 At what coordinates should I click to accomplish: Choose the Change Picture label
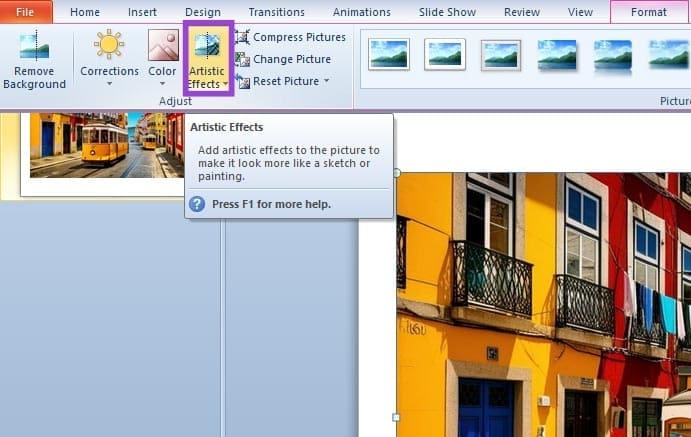[292, 59]
